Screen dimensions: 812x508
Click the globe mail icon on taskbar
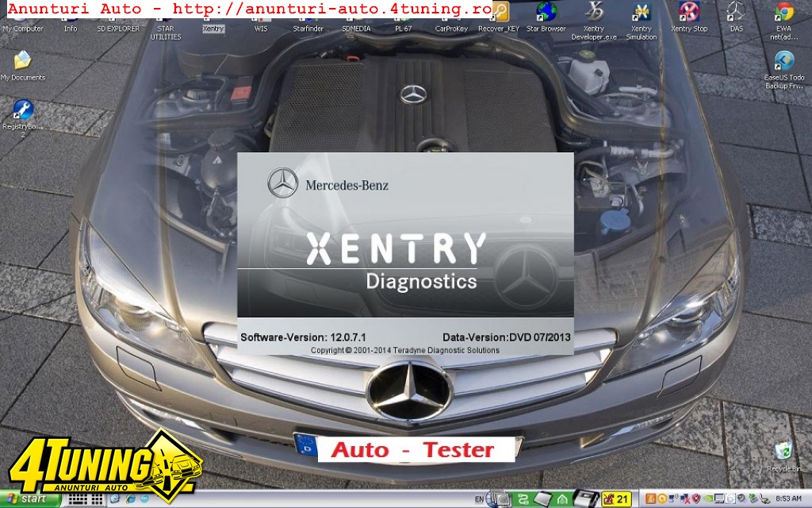(499, 498)
